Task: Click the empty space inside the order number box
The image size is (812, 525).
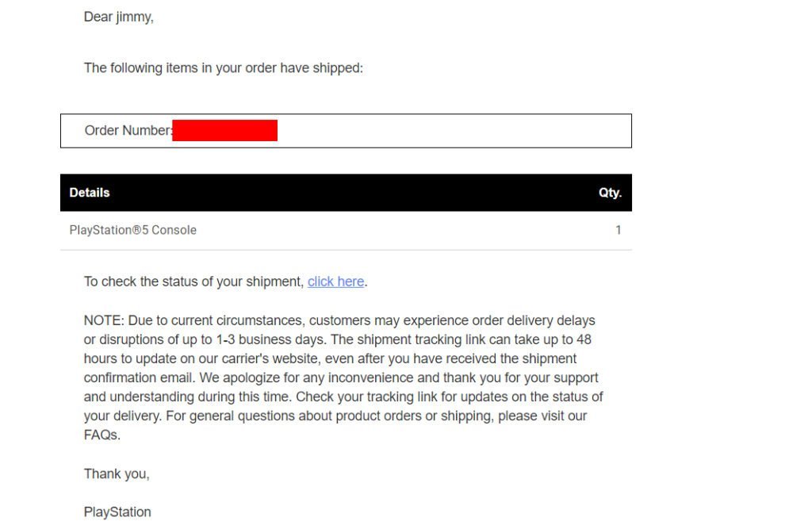Action: pyautogui.click(x=454, y=131)
